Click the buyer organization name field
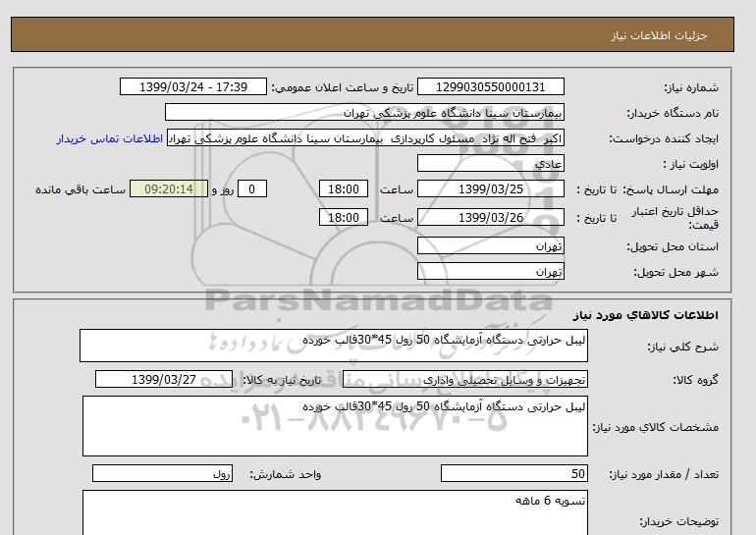The image size is (756, 535). click(364, 112)
